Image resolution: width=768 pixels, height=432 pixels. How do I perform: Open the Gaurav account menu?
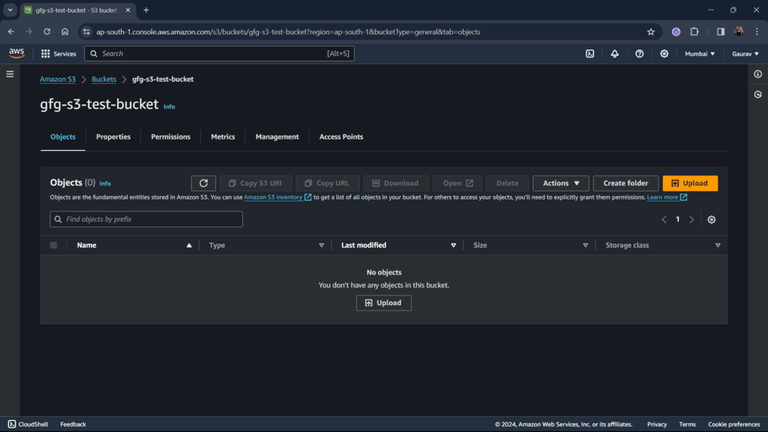tap(745, 54)
